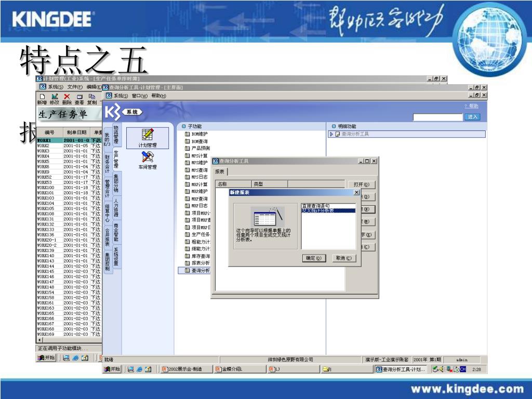Open 窗口(W) menu
The height and width of the screenshot is (399, 532).
pos(139,96)
